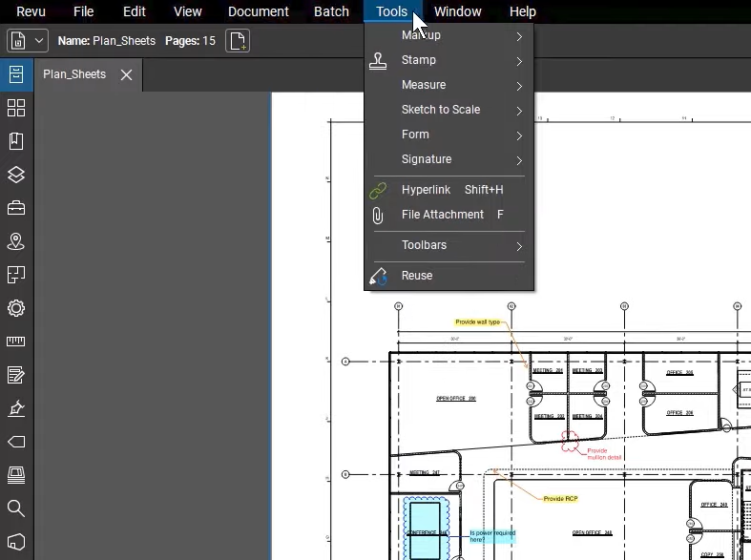The height and width of the screenshot is (560, 751).
Task: Open the Tool Chest briefcase icon
Action: tap(16, 208)
